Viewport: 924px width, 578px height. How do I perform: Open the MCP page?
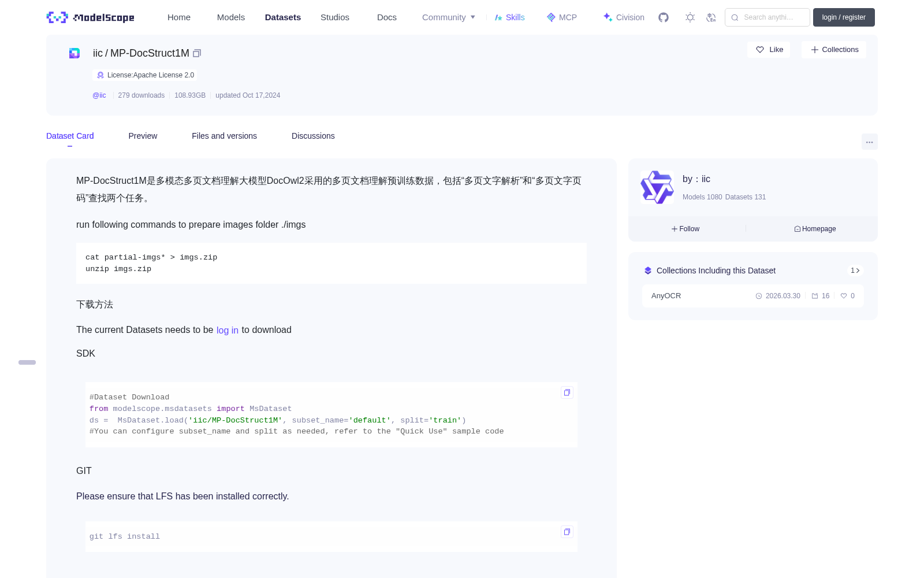click(562, 17)
